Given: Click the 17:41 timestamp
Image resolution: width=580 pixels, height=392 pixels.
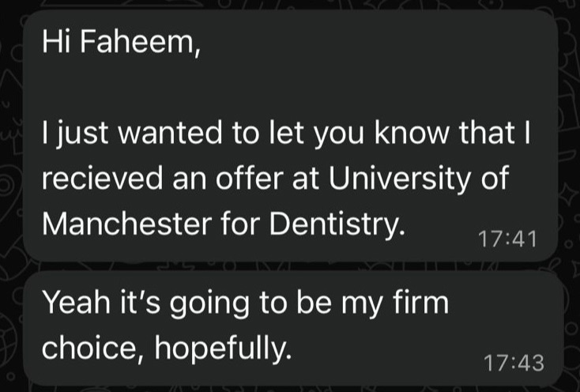Looking at the screenshot, I should click(x=507, y=239).
